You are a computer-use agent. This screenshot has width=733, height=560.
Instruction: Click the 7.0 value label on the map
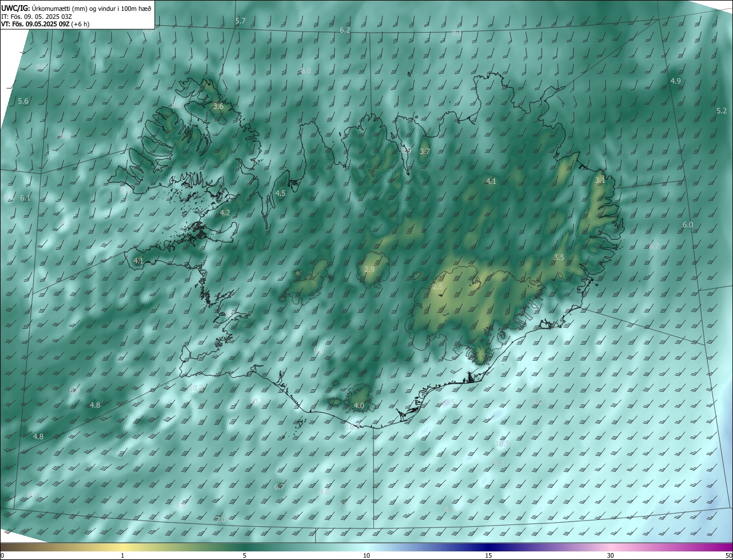(221, 519)
